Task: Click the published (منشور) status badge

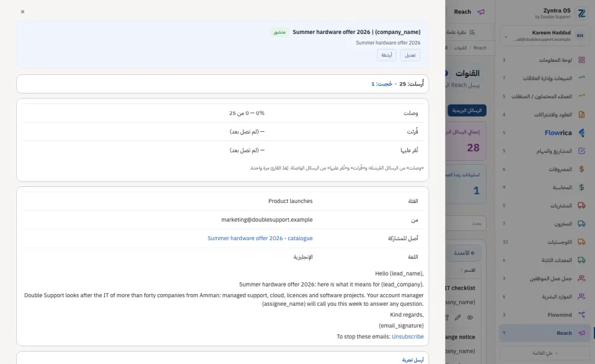Action: point(280,32)
